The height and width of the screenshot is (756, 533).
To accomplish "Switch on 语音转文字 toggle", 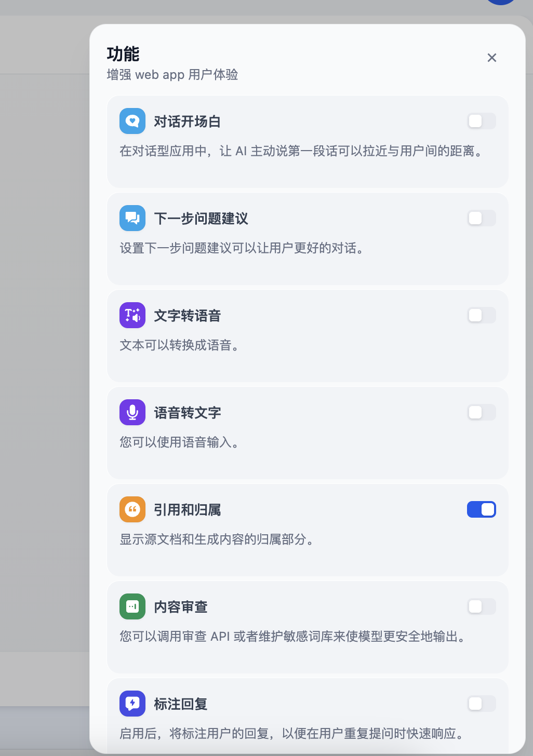I will (482, 412).
